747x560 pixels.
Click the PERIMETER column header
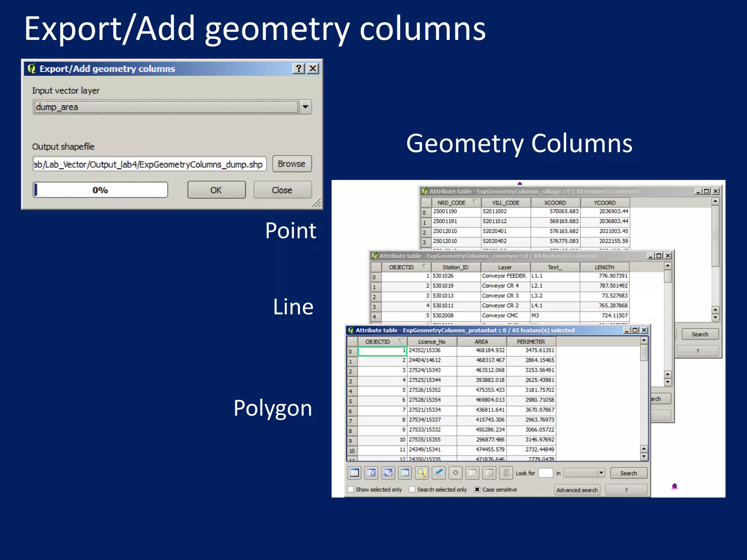tap(531, 342)
